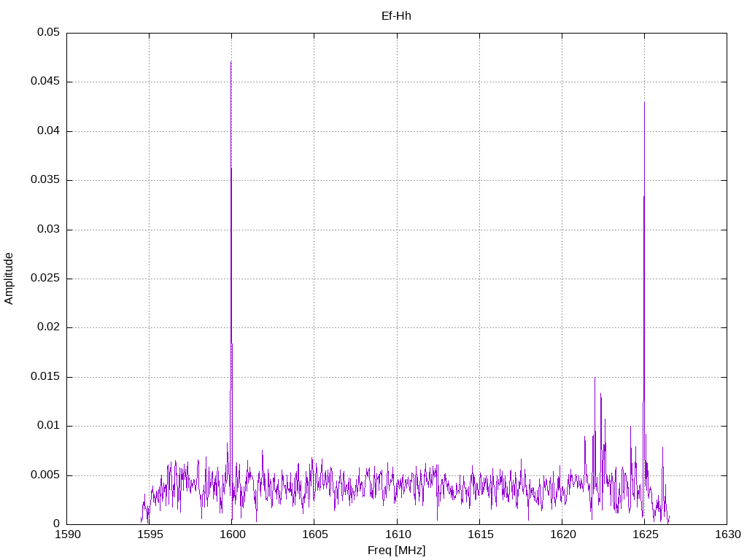747x560 pixels.
Task: Click the 1630 x-axis tick label
Action: (728, 534)
